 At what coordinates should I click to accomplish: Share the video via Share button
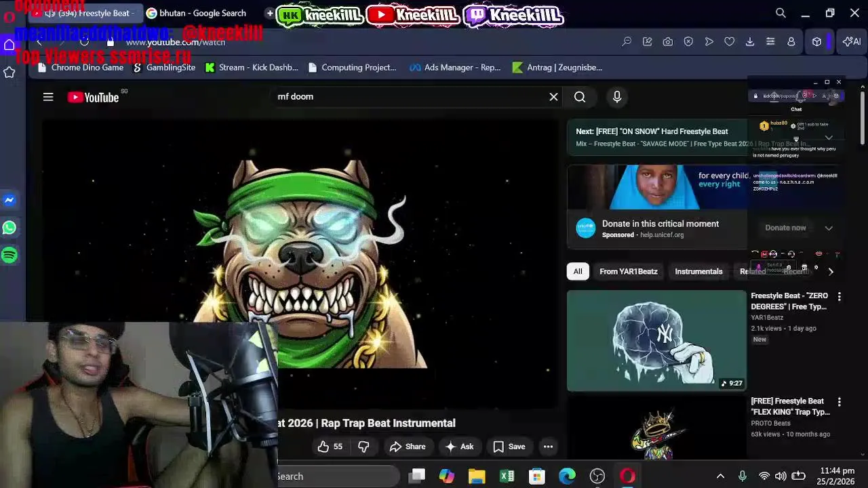pyautogui.click(x=408, y=447)
